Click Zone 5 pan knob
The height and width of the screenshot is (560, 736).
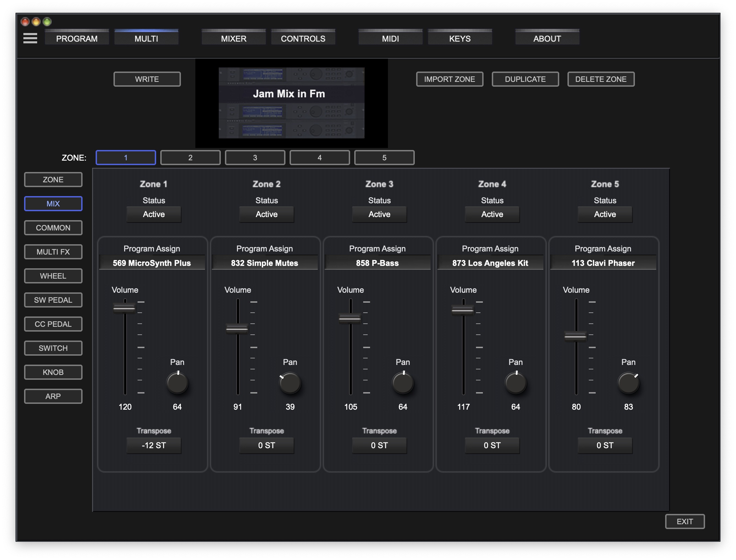628,384
